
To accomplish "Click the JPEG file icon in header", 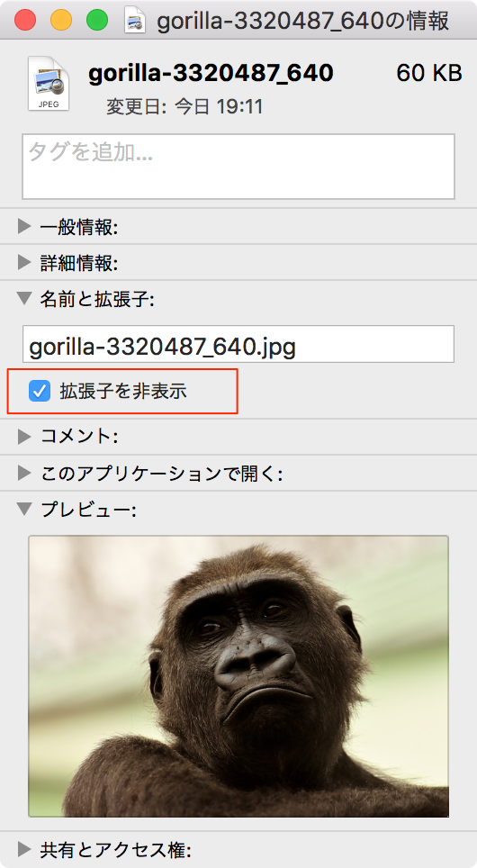I will pos(49,84).
